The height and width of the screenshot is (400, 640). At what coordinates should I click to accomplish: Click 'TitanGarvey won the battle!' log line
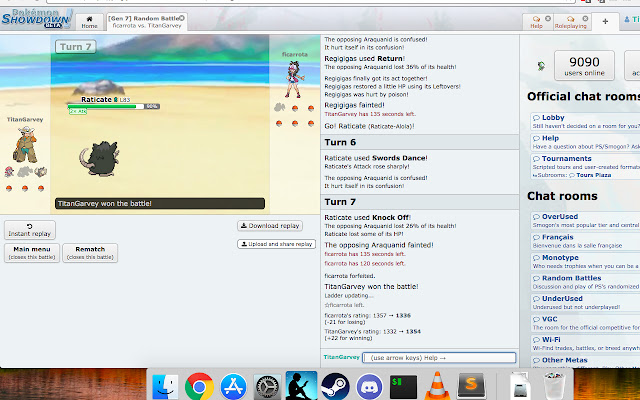pyautogui.click(x=371, y=287)
